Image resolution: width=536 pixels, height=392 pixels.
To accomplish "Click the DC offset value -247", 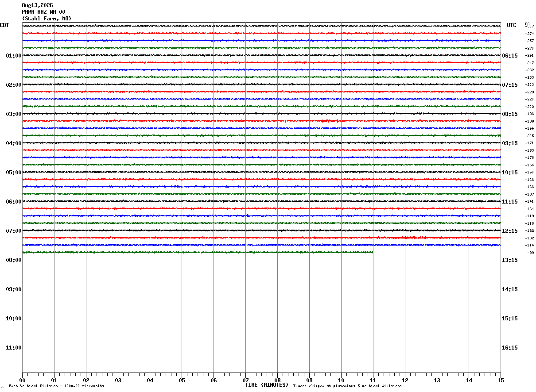I will coord(530,63).
